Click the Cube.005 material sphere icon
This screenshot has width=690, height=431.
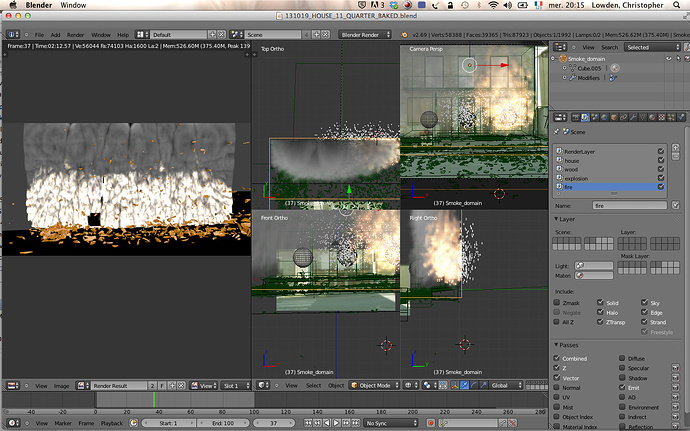coord(615,68)
